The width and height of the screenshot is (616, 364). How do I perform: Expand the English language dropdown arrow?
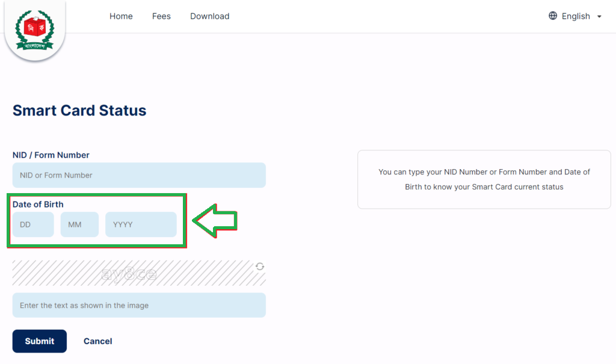point(599,16)
